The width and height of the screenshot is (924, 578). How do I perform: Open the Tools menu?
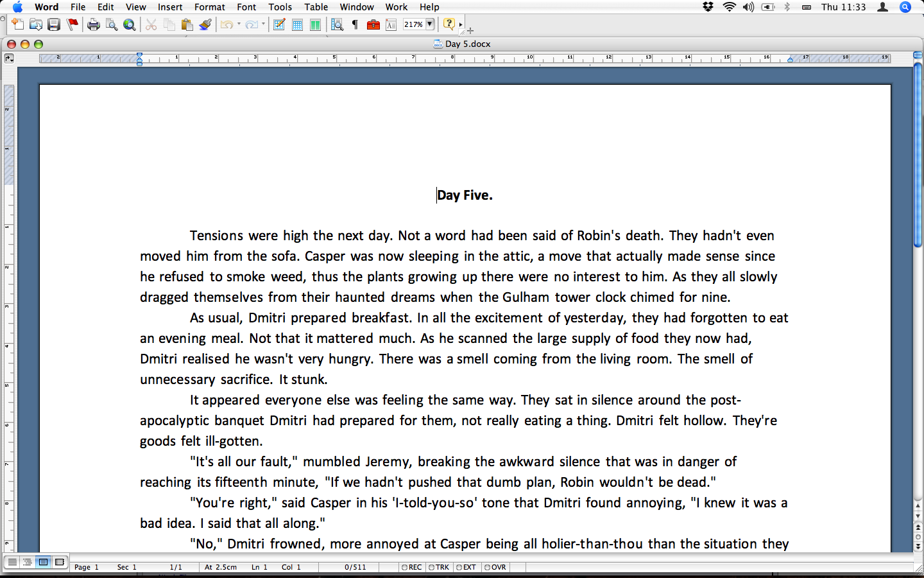tap(280, 7)
